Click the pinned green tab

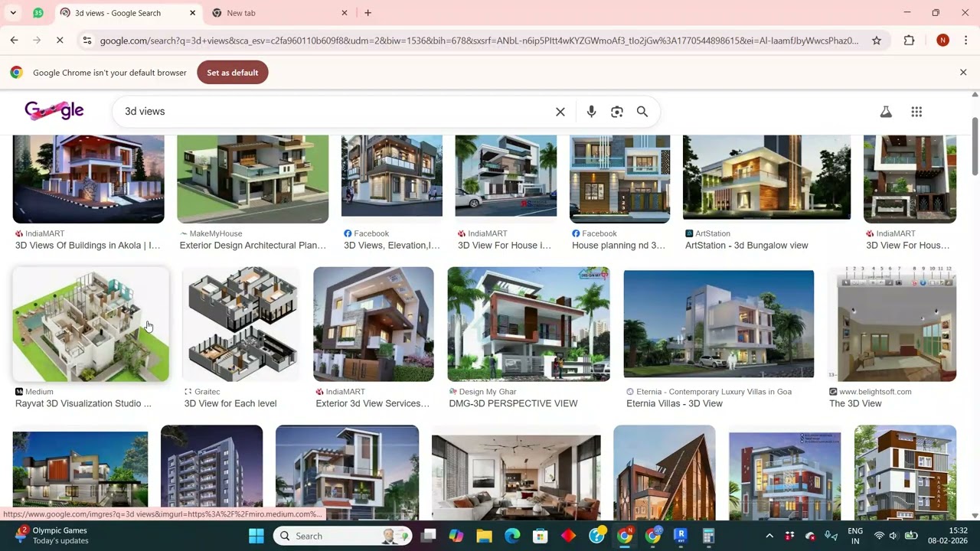point(38,13)
